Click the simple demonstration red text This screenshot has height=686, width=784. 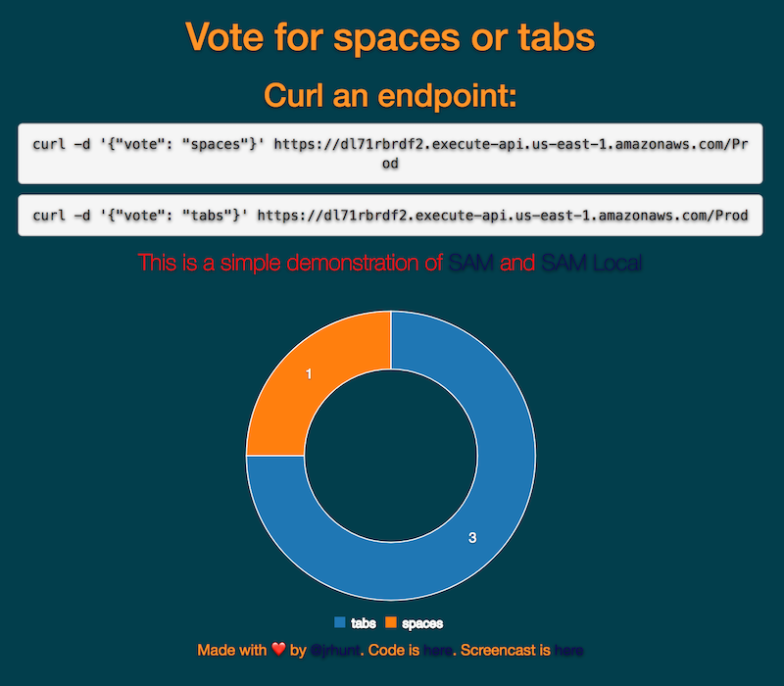(290, 263)
